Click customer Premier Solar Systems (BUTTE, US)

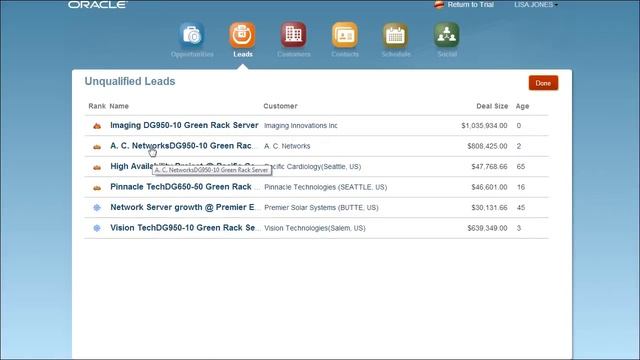pos(321,207)
